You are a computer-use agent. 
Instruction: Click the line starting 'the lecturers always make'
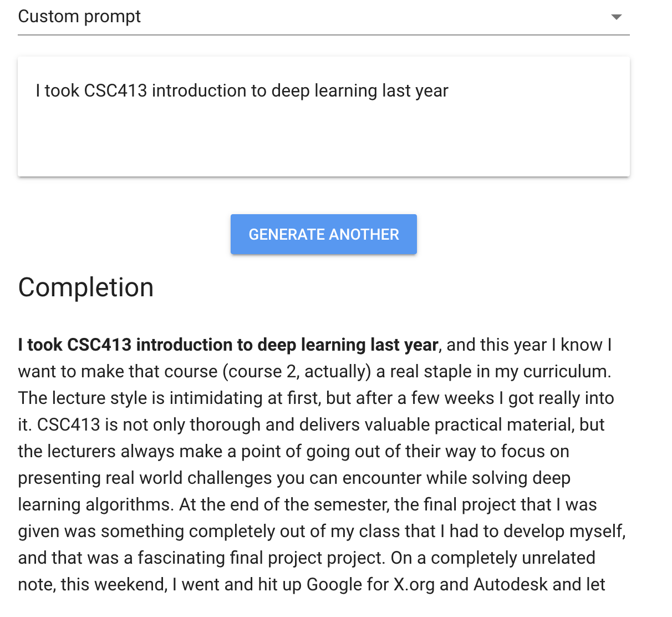pyautogui.click(x=294, y=451)
